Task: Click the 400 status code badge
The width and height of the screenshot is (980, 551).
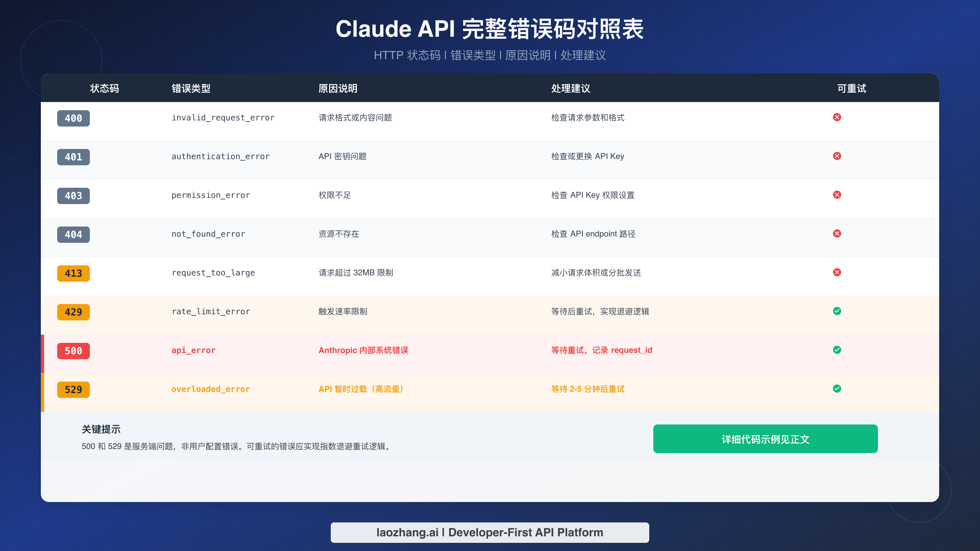Action: coord(73,118)
